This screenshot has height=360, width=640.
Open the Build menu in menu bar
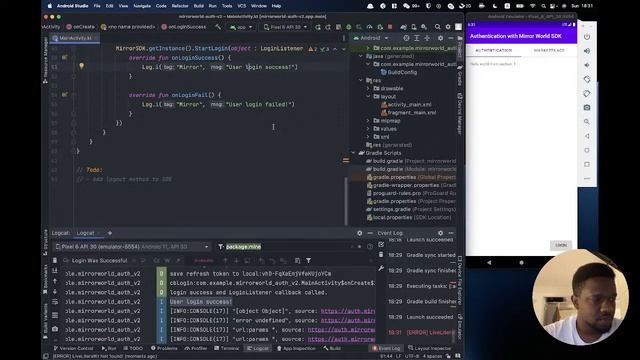coord(199,6)
